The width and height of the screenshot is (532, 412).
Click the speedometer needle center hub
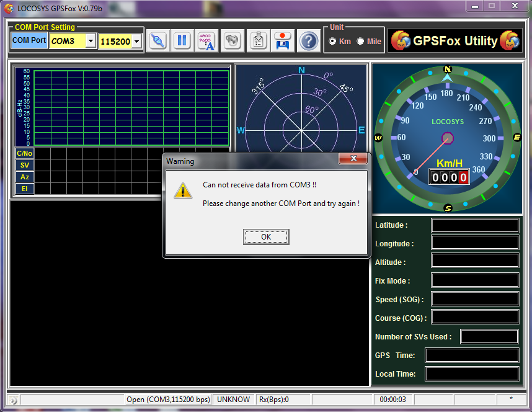point(448,138)
